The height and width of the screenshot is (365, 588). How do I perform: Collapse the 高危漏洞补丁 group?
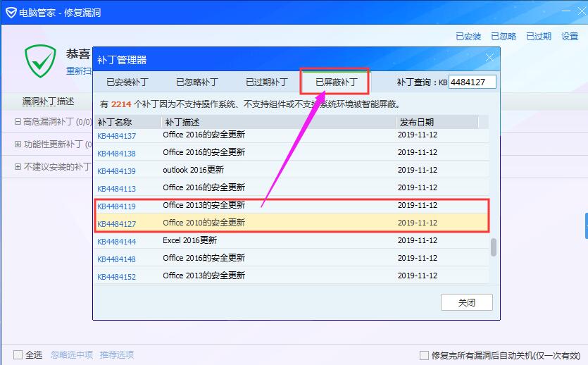[x=18, y=121]
